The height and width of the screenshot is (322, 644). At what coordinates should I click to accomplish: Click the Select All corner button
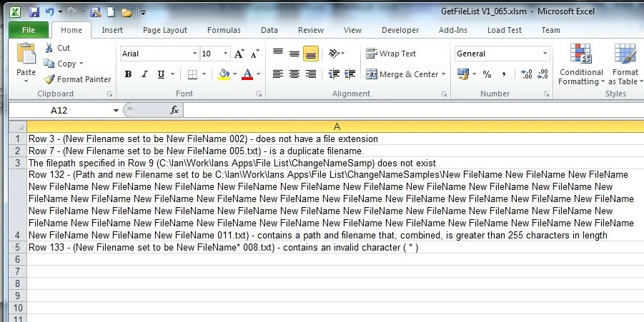18,127
